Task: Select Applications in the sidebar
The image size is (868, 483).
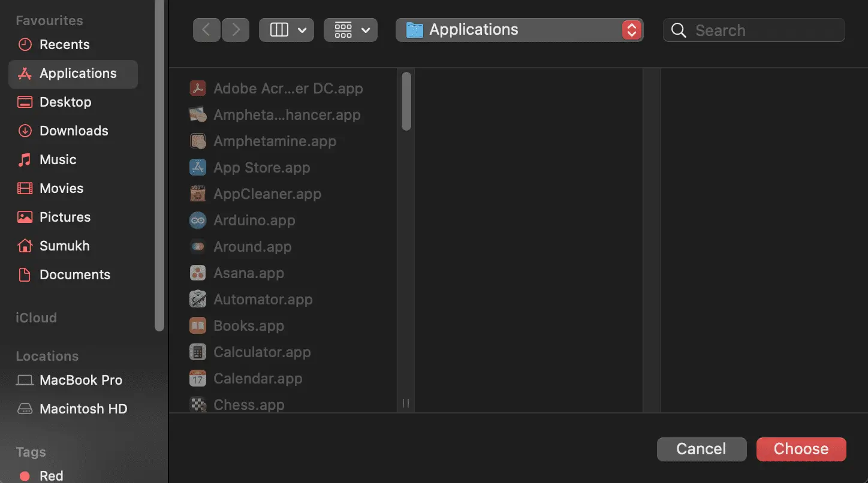Action: [73, 74]
